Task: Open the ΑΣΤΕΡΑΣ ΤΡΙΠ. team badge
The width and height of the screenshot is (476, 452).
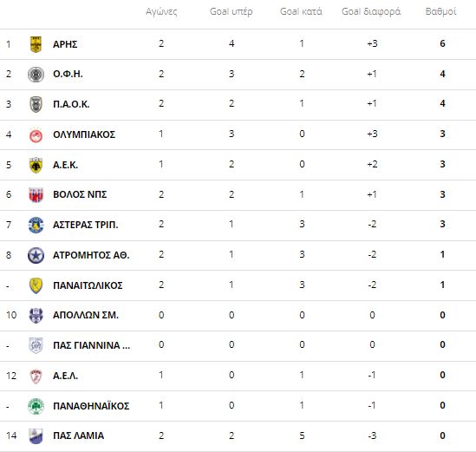Action: coord(36,225)
